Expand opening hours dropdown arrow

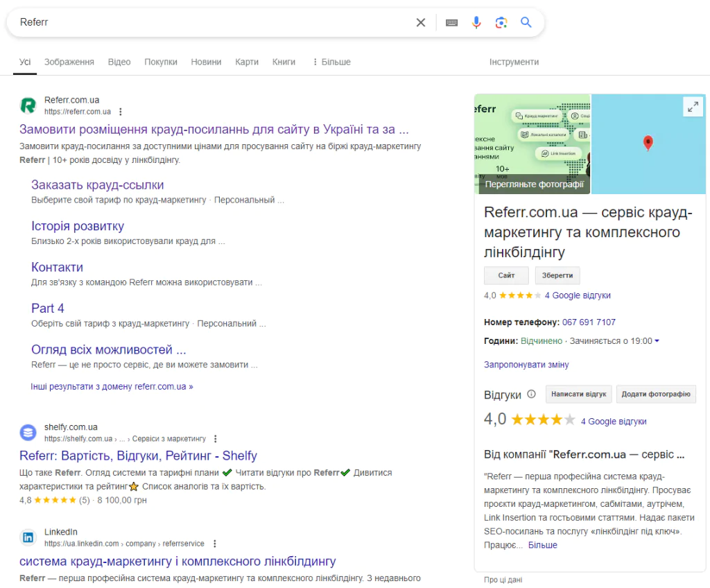click(x=657, y=341)
